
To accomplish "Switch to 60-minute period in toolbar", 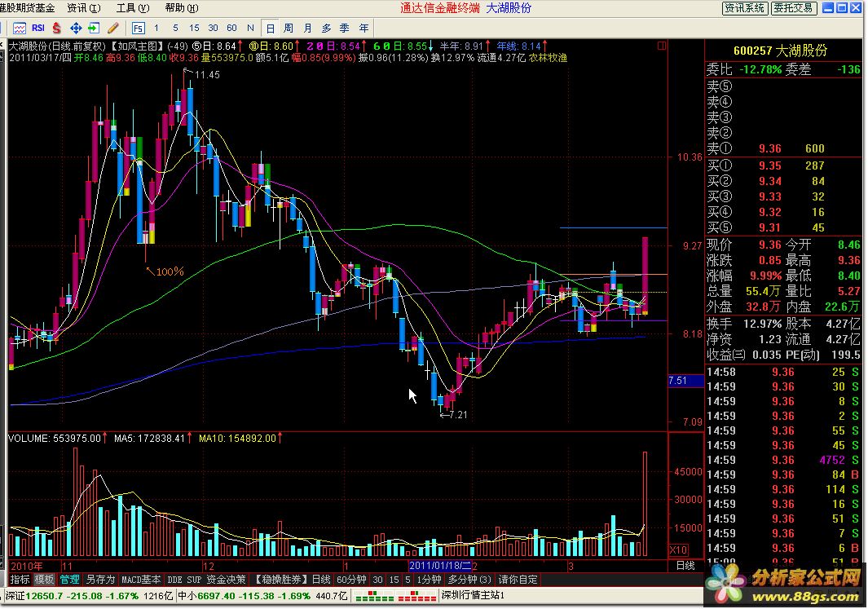I will pos(232,28).
